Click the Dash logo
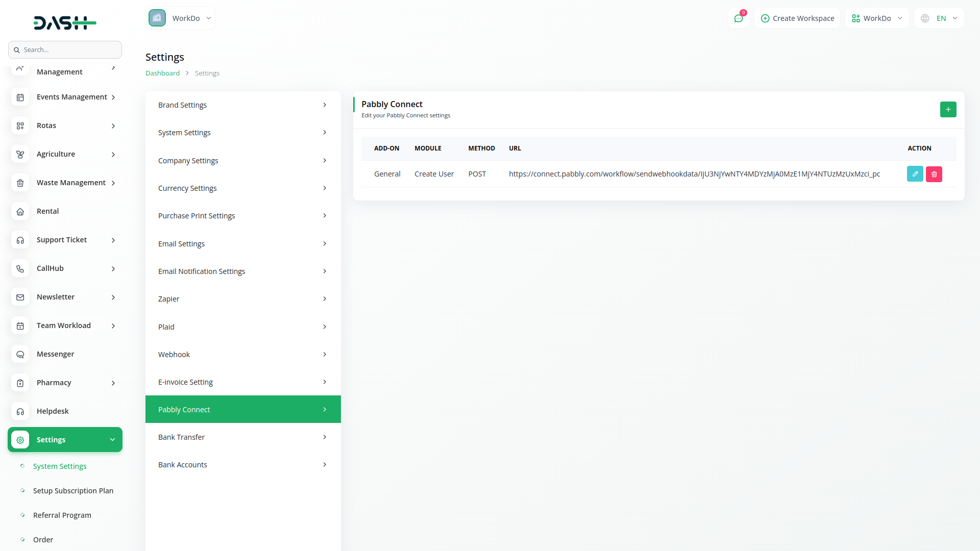The height and width of the screenshot is (551, 980). coord(65,22)
